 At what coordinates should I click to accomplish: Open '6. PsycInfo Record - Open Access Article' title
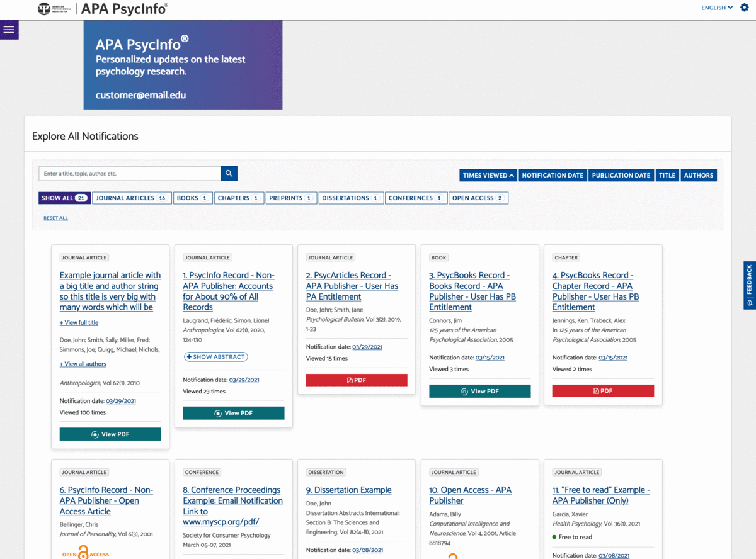106,500
